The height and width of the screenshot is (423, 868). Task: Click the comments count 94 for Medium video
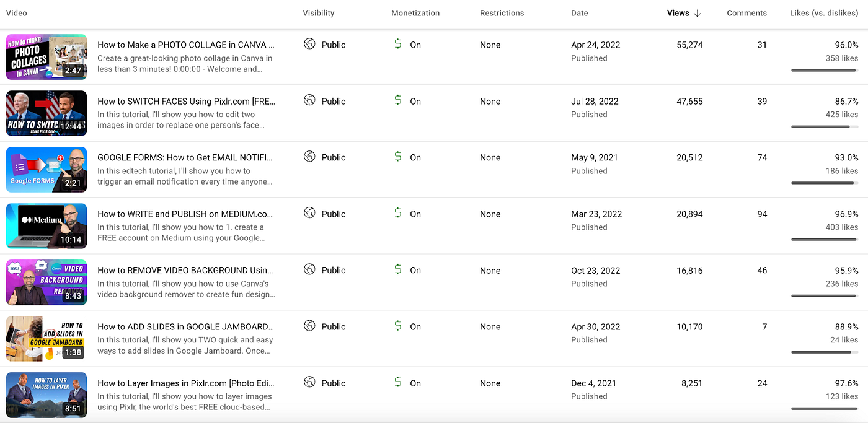(762, 214)
